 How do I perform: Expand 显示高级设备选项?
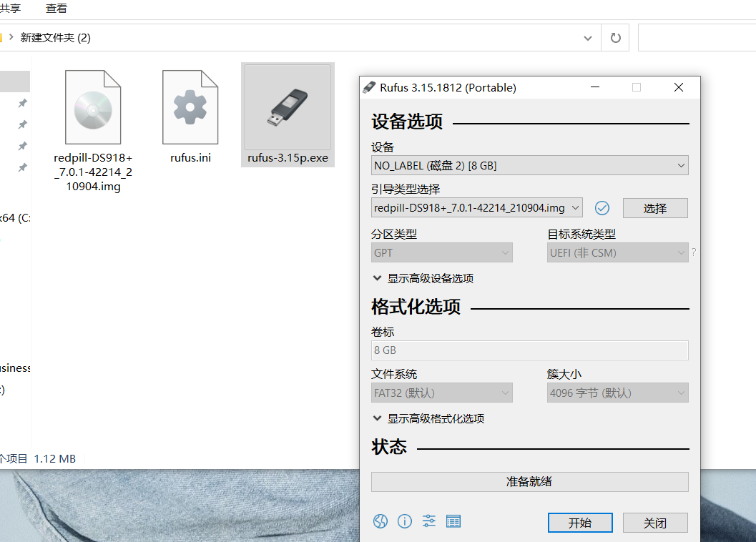423,278
